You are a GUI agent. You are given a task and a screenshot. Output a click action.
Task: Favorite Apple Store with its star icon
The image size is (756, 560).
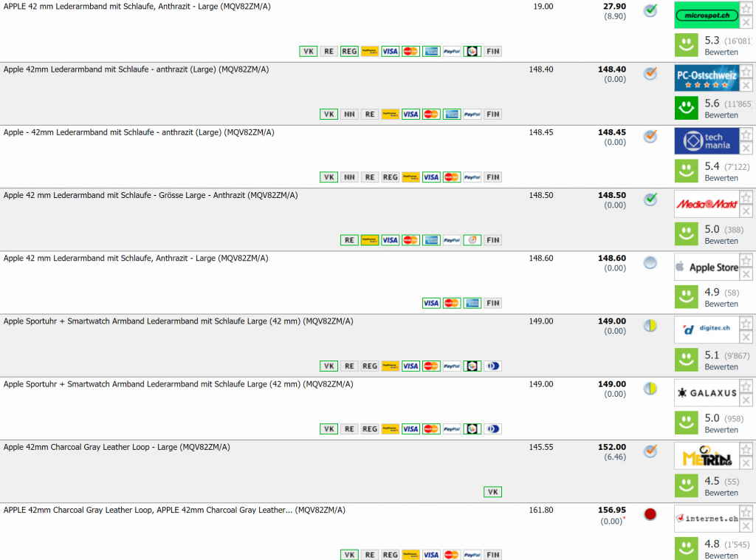(x=746, y=261)
